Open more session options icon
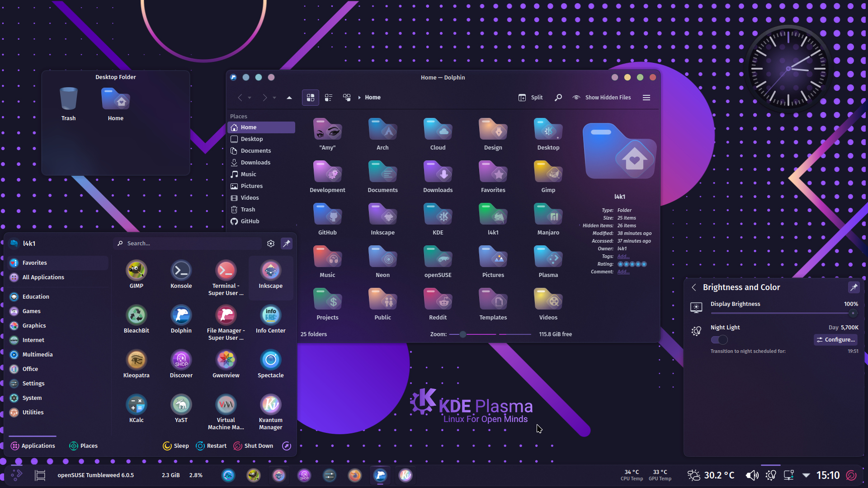This screenshot has height=488, width=868. pyautogui.click(x=287, y=446)
